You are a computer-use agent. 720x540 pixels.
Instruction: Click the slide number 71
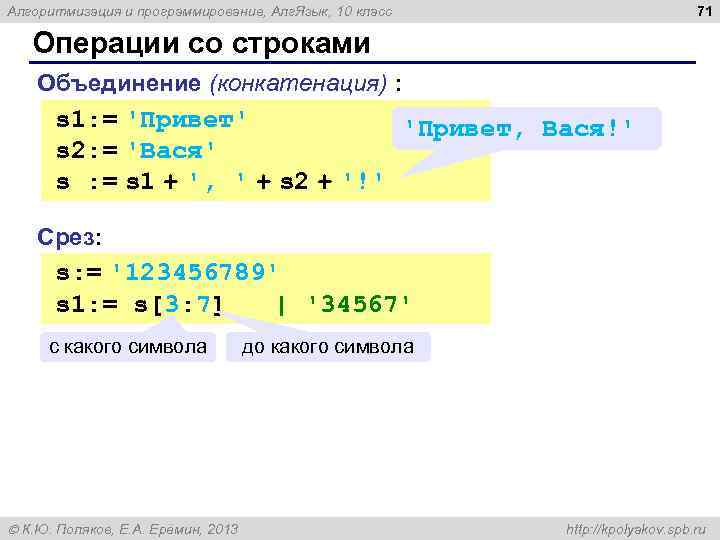point(704,11)
